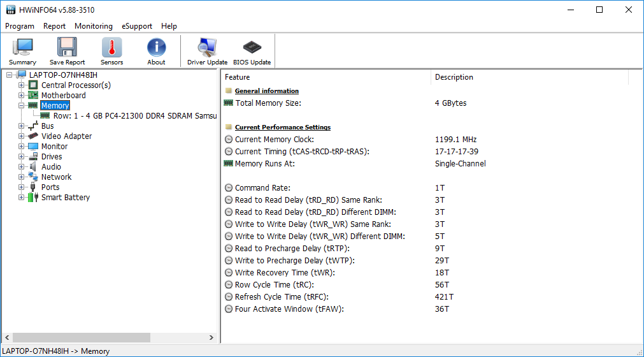Click the Drives icon in tree

pos(33,157)
